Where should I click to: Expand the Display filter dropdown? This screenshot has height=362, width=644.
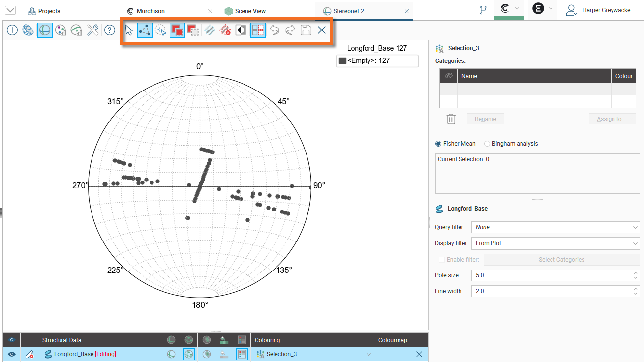click(555, 243)
